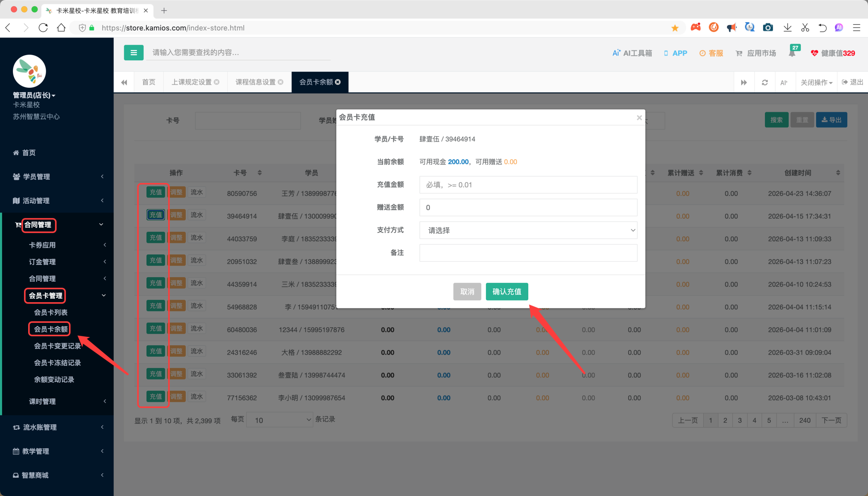Reload the browser page
This screenshot has width=868, height=496.
[x=43, y=27]
